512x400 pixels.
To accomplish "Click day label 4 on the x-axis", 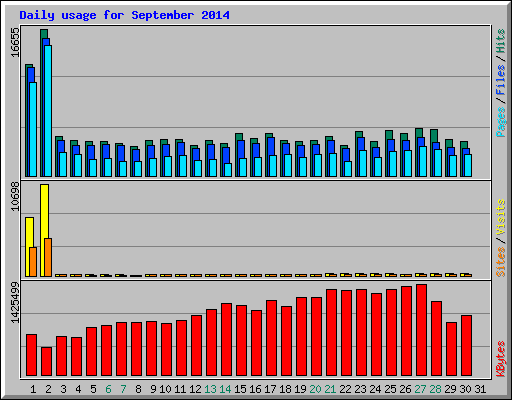I will (78, 389).
